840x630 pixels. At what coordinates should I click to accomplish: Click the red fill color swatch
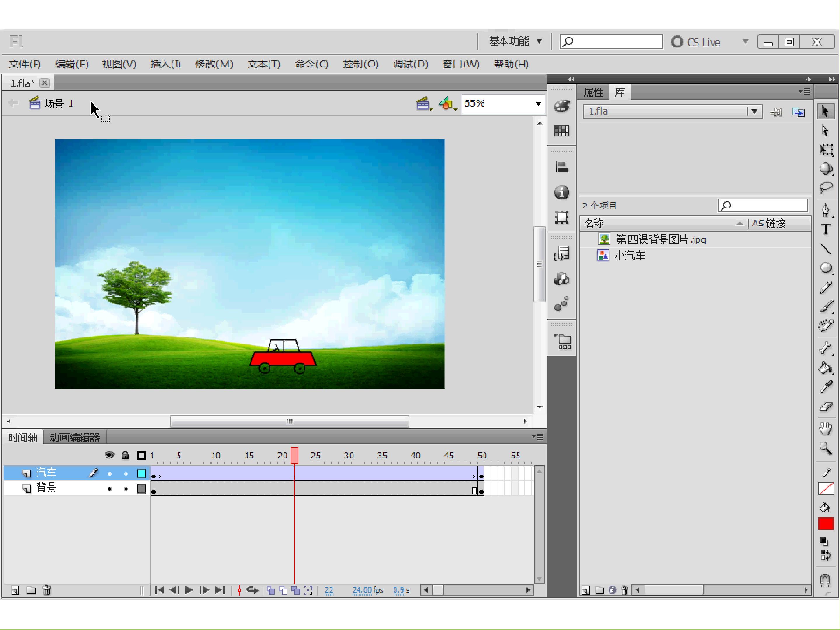(826, 524)
